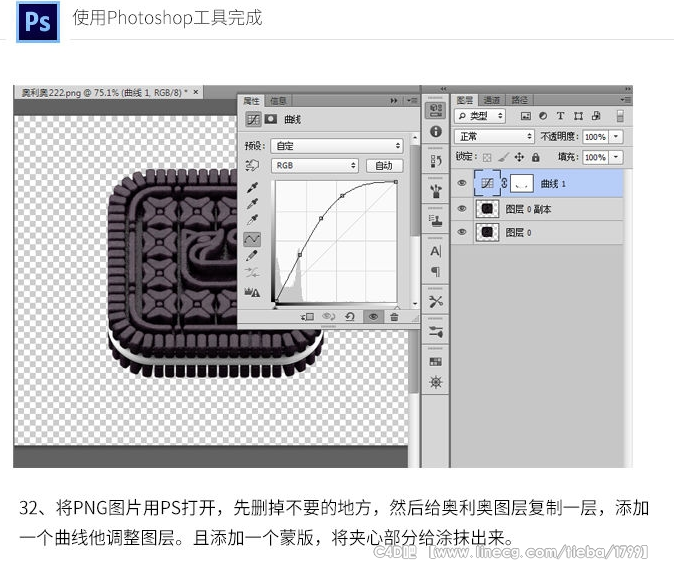Filter layers by shape icon
This screenshot has width=674, height=569.
click(578, 116)
